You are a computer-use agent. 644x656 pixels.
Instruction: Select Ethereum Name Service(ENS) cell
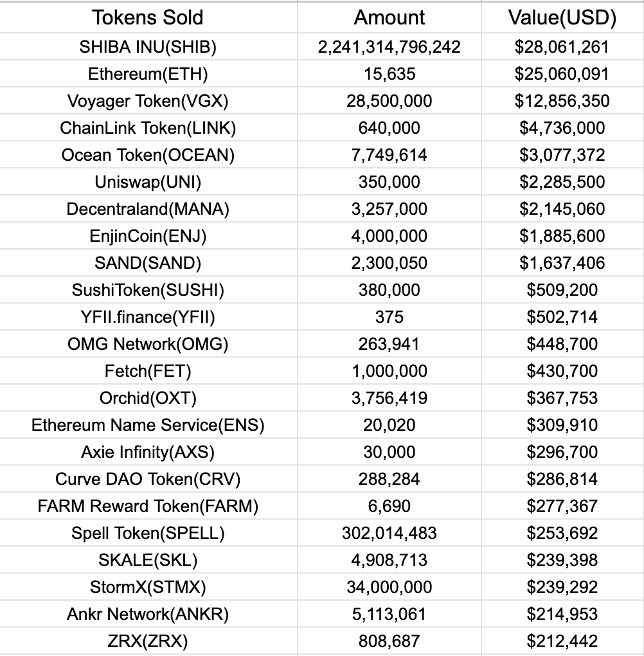click(148, 424)
